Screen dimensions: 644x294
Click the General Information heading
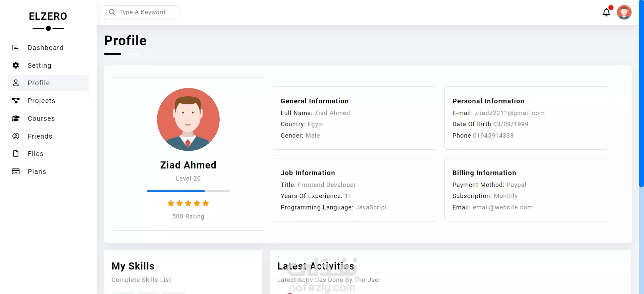[315, 101]
